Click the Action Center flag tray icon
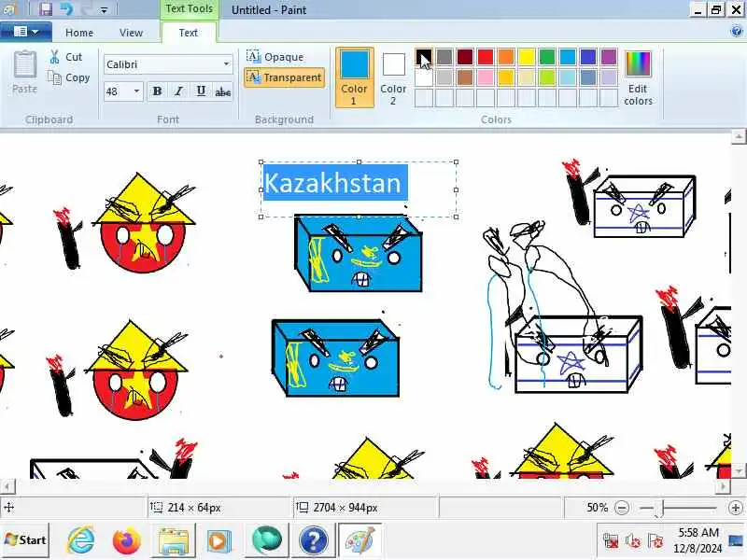 [655, 541]
